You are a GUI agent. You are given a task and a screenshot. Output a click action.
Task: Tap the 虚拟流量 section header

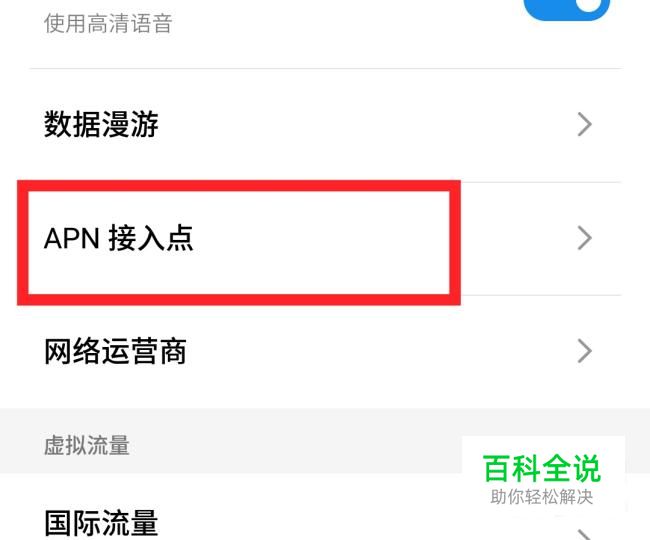(87, 446)
